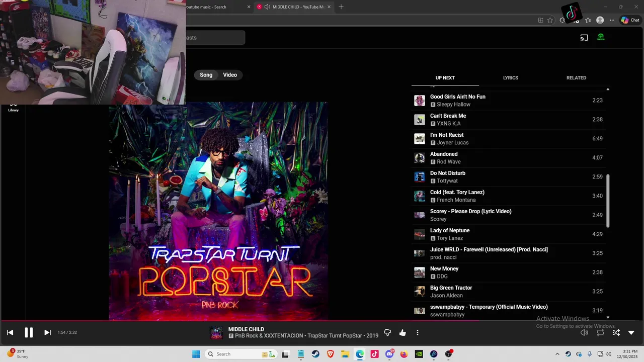Open the Settings and more menu
Screen dimensions: 644x362
[x=612, y=20]
